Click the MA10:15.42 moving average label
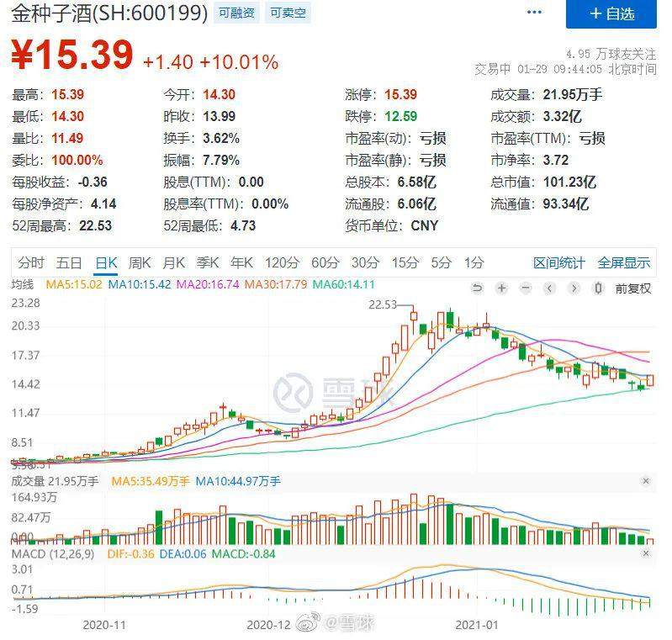The image size is (672, 640). click(x=140, y=284)
